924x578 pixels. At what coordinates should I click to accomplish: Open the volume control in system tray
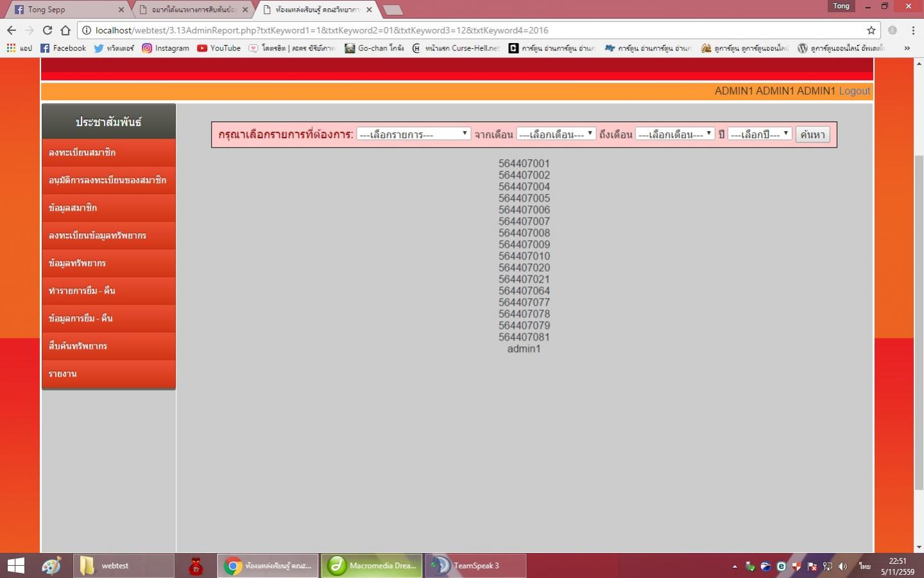[843, 566]
